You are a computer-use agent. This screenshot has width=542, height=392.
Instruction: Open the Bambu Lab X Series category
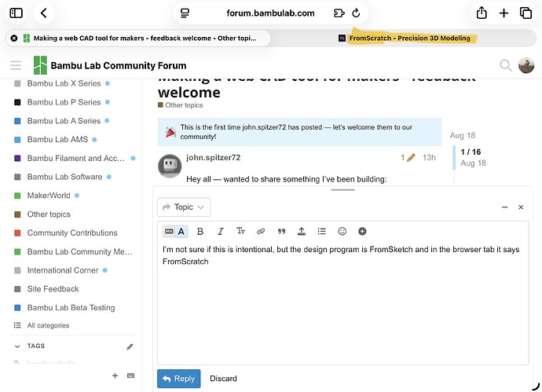[64, 83]
